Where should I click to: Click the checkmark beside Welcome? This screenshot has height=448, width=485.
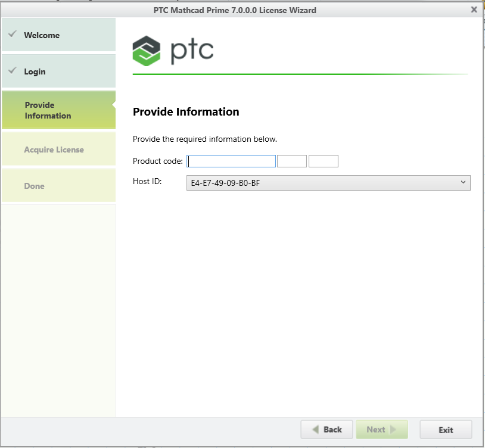point(13,35)
